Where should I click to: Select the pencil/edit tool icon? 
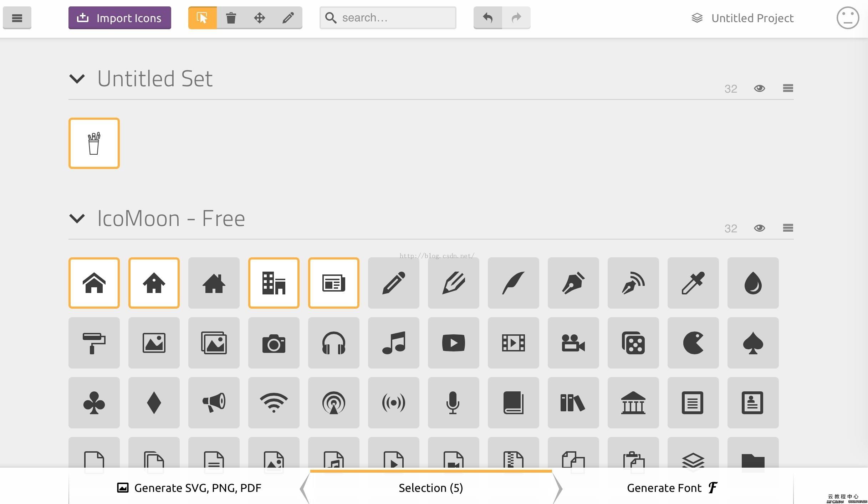pos(288,17)
